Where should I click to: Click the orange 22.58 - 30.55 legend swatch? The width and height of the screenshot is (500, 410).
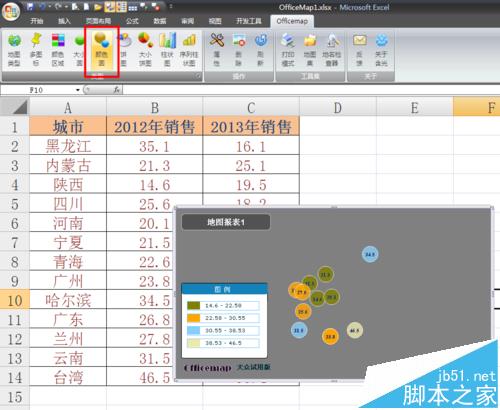194,318
